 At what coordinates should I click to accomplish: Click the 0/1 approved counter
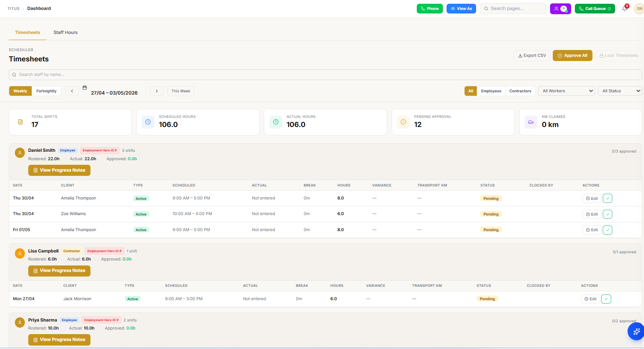[625, 252]
